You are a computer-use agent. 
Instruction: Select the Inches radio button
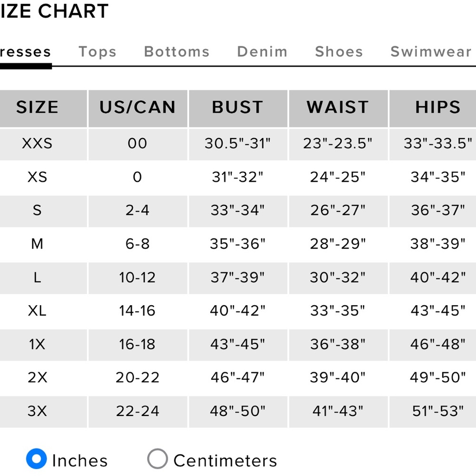click(x=37, y=459)
